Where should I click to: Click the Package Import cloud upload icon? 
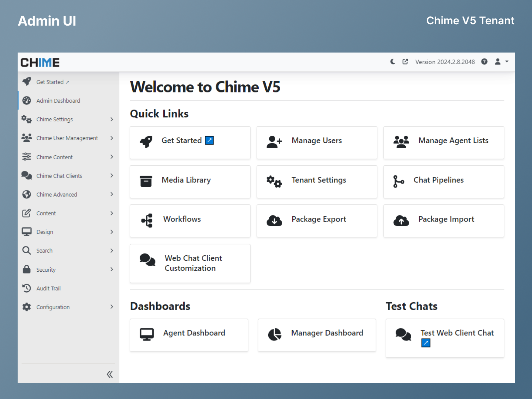pyautogui.click(x=401, y=220)
